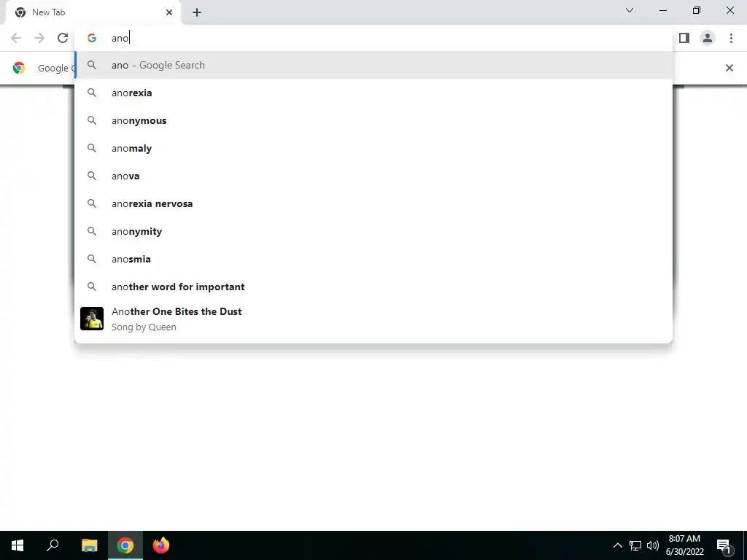Click the Chrome taskbar icon
Viewport: 747px width, 560px height.
tap(125, 545)
